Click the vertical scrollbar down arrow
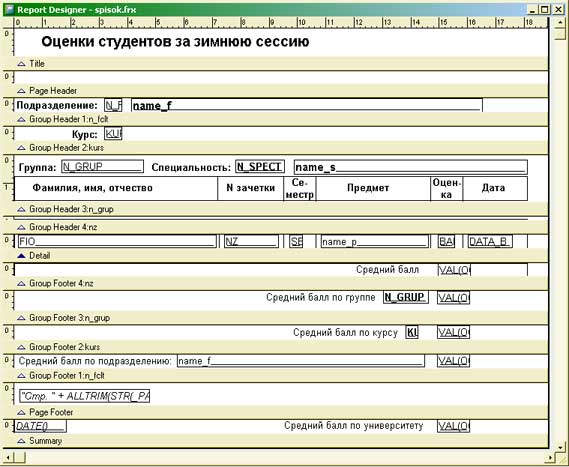The width and height of the screenshot is (569, 467). tap(560, 447)
